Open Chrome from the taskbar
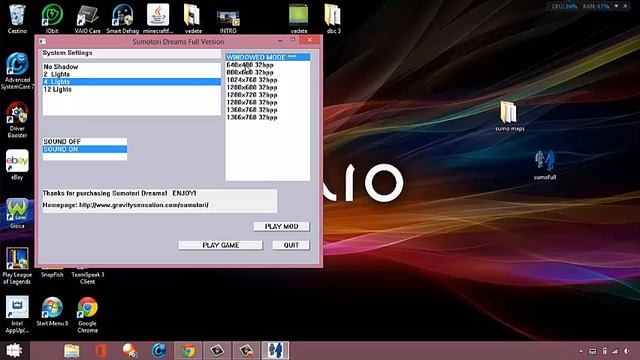Screen dimensions: 640x360 click(x=188, y=351)
